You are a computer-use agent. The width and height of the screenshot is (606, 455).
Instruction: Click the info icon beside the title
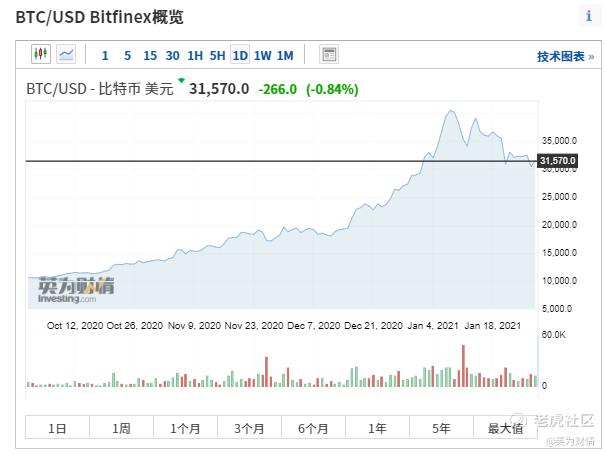tap(589, 17)
